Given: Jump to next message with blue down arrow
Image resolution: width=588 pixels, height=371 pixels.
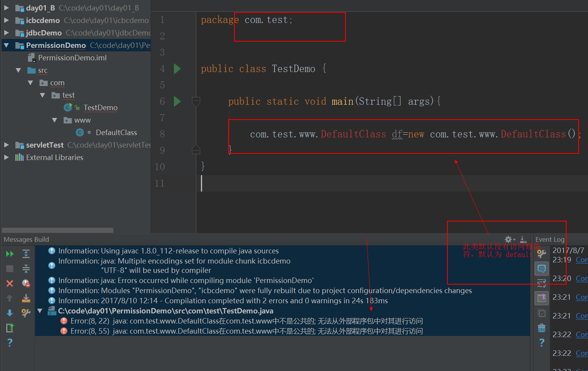Looking at the screenshot, I should pos(10,313).
